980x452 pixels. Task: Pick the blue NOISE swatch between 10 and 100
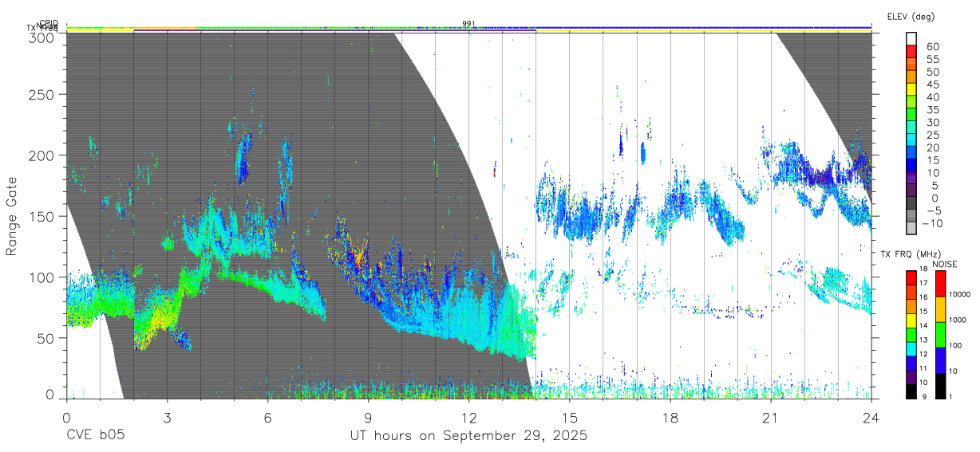tap(939, 359)
